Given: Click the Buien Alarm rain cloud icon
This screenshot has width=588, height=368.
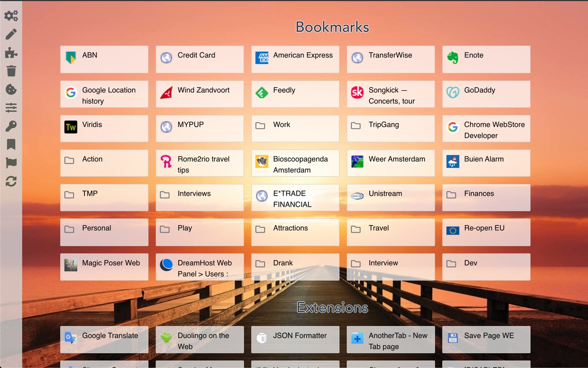Looking at the screenshot, I should pyautogui.click(x=453, y=161).
